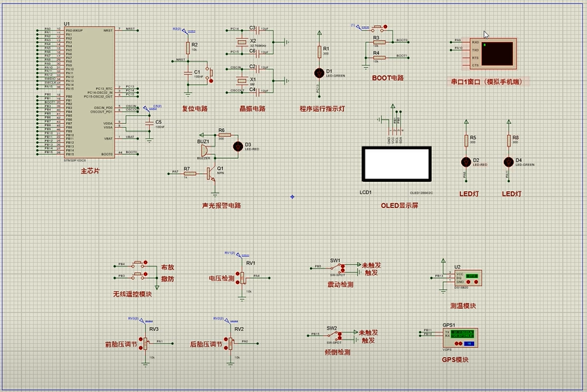Click the STM32 U1 main chip
Viewport: 587px width, 392px height.
click(89, 93)
